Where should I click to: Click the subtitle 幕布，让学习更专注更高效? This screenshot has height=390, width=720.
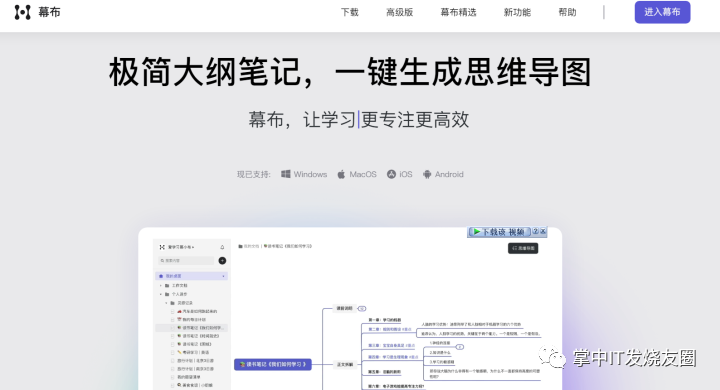pyautogui.click(x=359, y=119)
